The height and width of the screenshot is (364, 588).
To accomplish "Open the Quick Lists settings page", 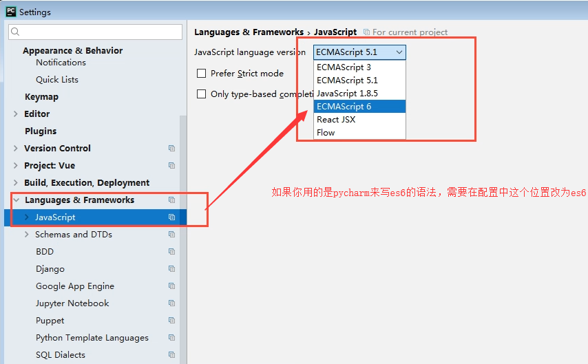I will 57,80.
